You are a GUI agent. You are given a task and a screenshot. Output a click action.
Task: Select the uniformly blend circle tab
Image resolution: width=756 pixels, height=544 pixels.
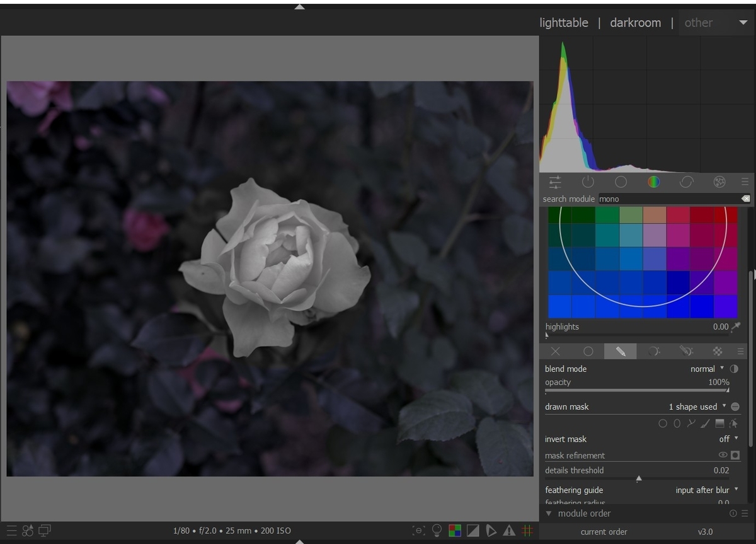coord(588,351)
